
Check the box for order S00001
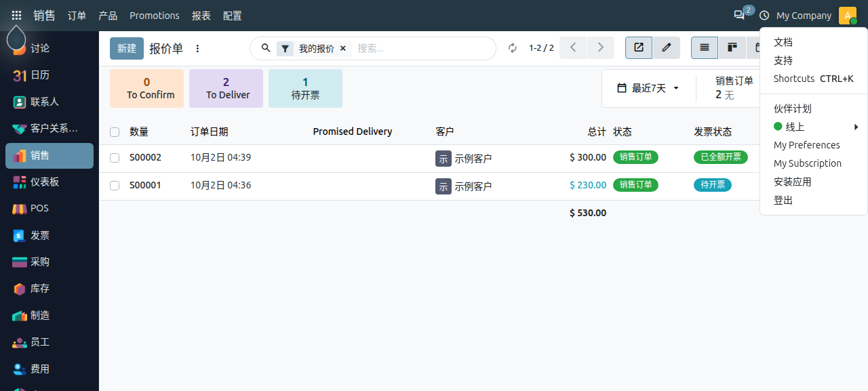pos(115,186)
